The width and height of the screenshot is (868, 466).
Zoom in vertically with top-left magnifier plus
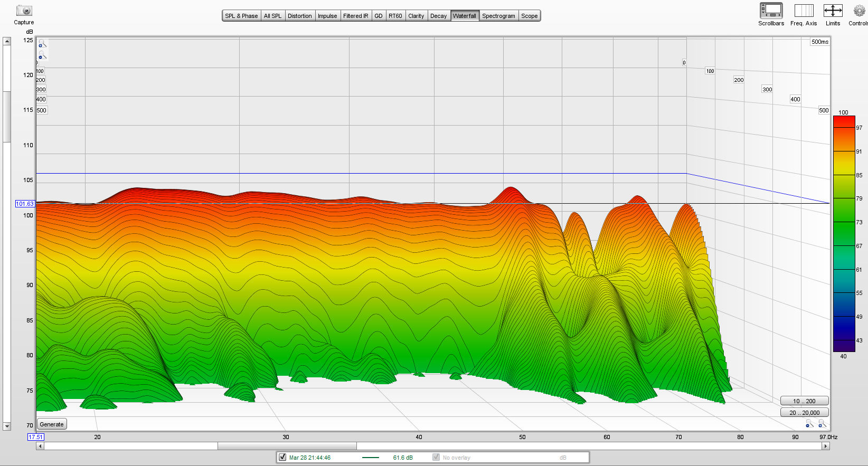click(x=42, y=44)
